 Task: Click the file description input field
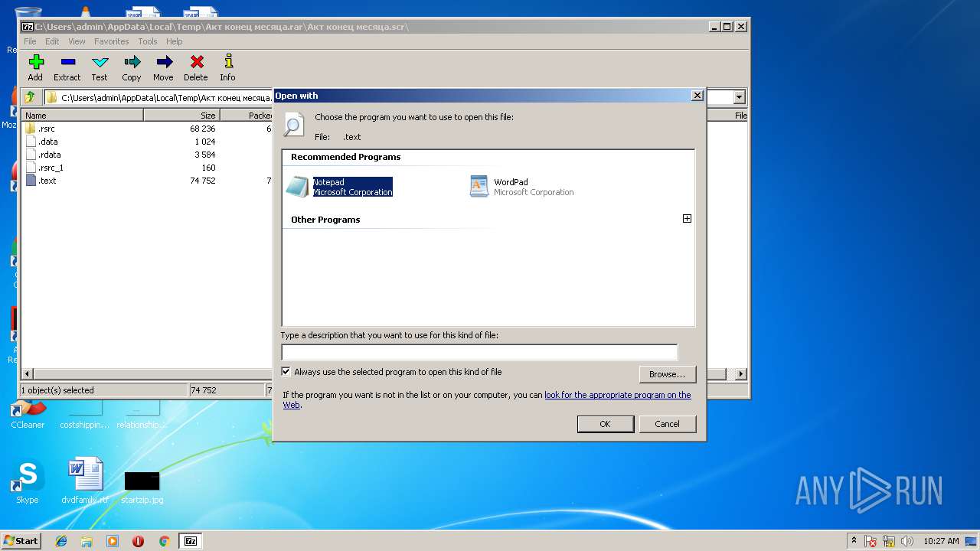[479, 353]
